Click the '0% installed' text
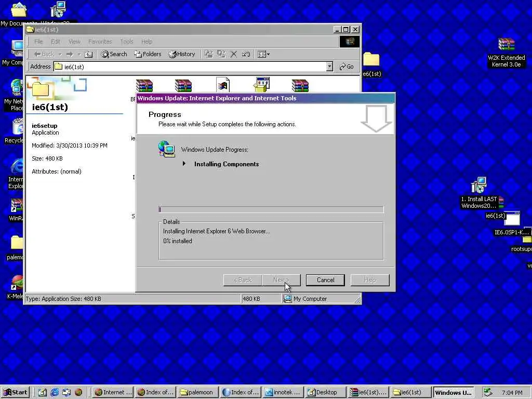Screen dimensions: 532x399 [178, 241]
